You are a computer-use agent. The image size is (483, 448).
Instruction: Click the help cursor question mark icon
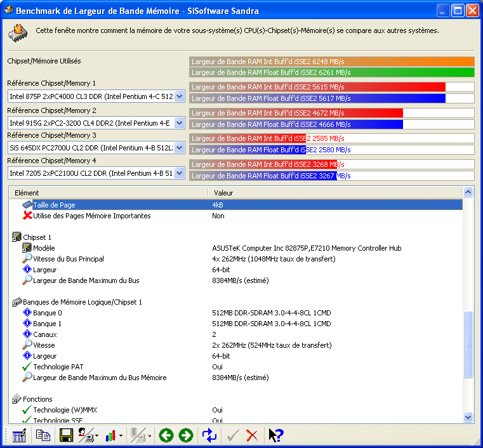coord(275,435)
